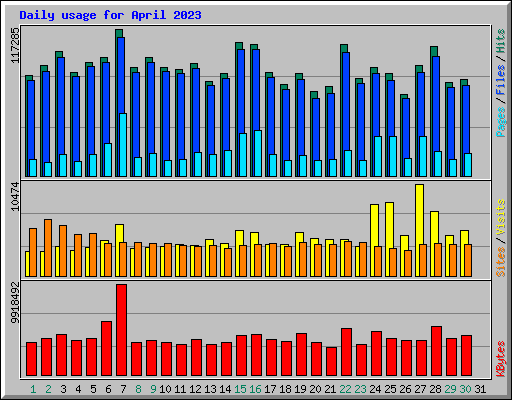Click the 117285 axis value
The width and height of the screenshot is (512, 400).
tap(15, 45)
